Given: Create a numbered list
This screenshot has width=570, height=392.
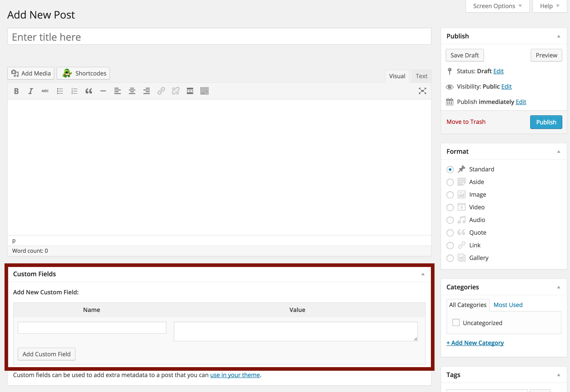Looking at the screenshot, I should point(74,91).
